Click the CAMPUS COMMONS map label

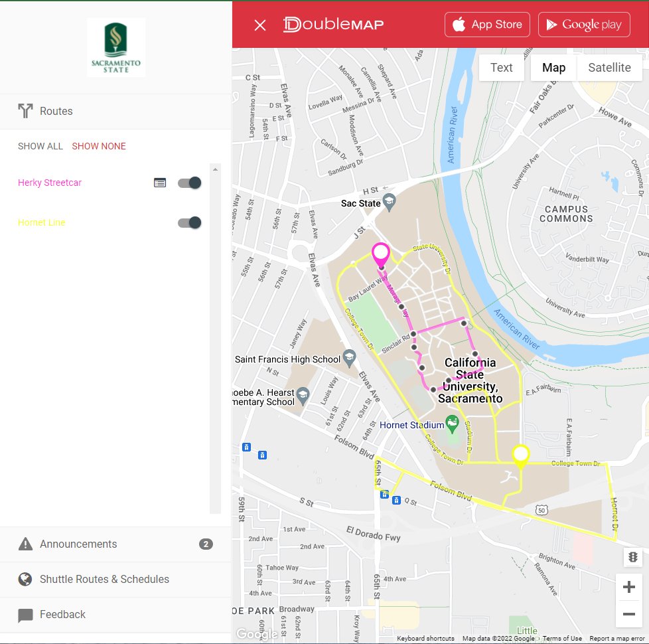pos(566,214)
